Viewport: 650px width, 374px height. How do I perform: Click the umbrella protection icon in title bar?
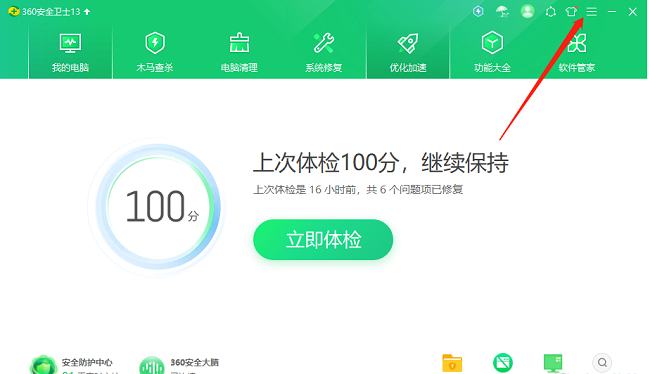[x=502, y=12]
